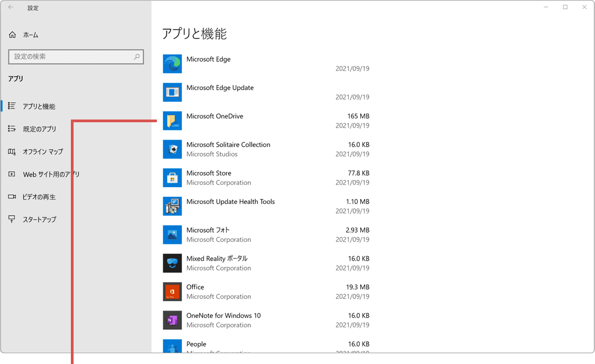Image resolution: width=595 pixels, height=364 pixels.
Task: Click the magnifier icon in the search box
Action: (x=137, y=57)
